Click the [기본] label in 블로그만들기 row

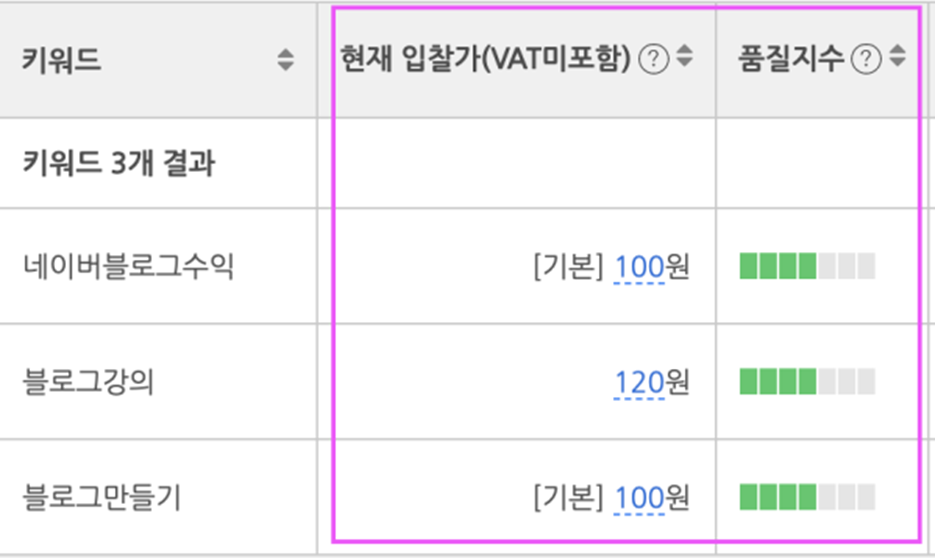568,497
